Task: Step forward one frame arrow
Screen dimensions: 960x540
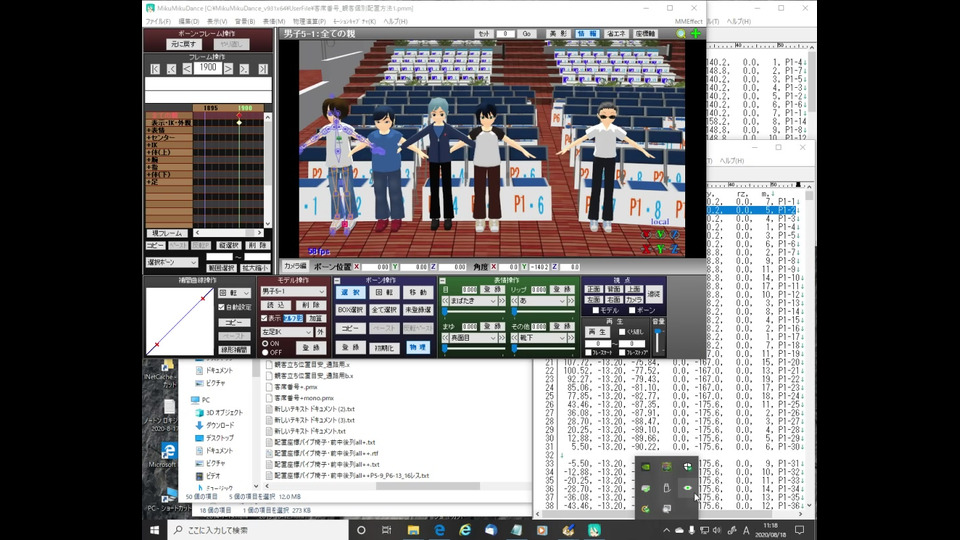Action: coord(228,69)
